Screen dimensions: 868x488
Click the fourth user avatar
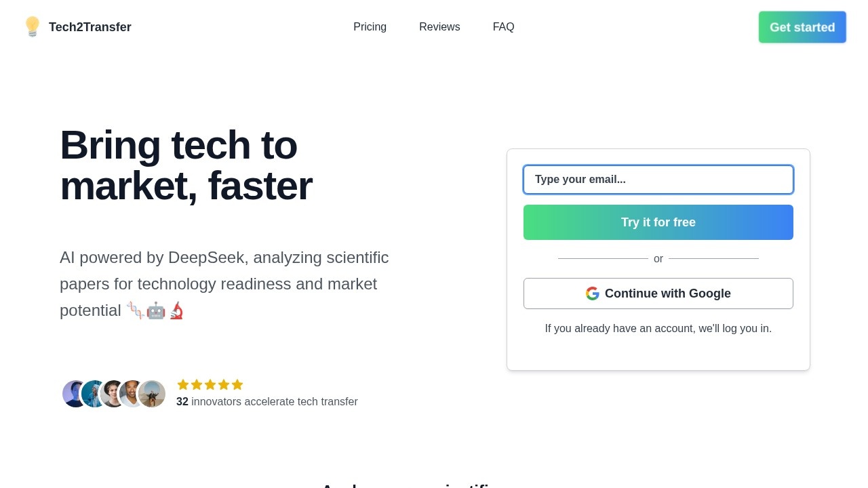pos(131,394)
